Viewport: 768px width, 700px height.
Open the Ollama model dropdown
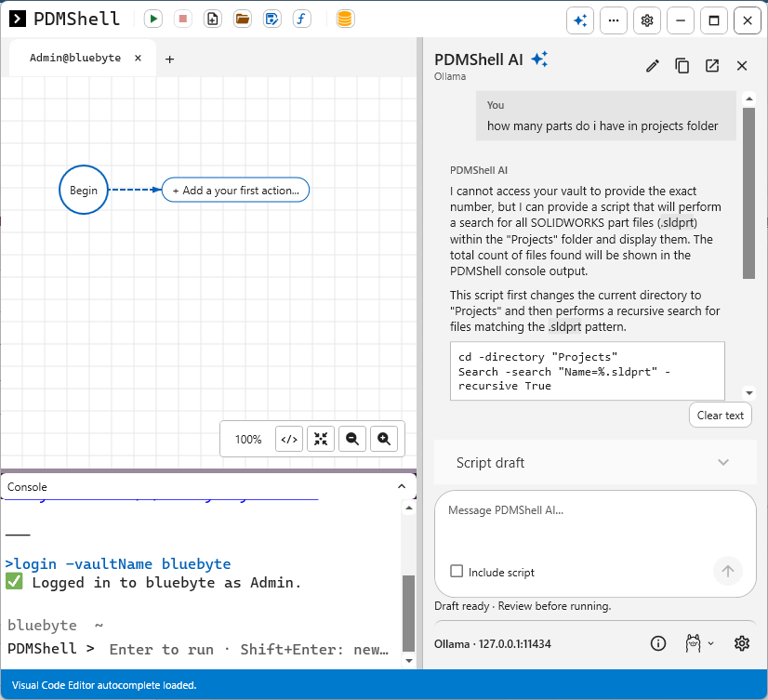[699, 643]
